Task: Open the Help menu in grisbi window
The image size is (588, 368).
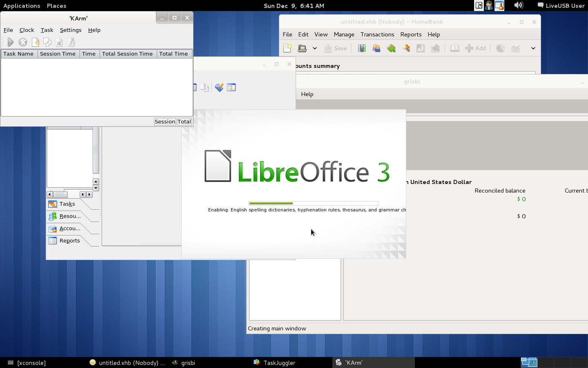Action: [x=307, y=94]
